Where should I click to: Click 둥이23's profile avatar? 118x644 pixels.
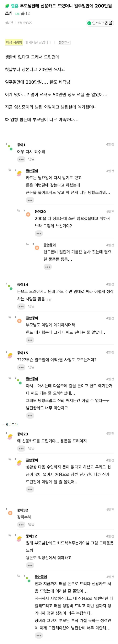click(x=10, y=437)
